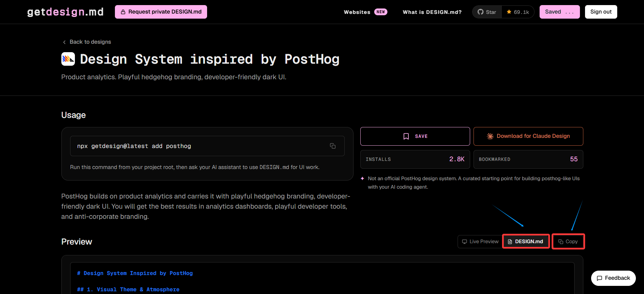Click the 'Product analytics. Playful hedgehog' subtitle
Image resolution: width=644 pixels, height=294 pixels.
click(174, 77)
